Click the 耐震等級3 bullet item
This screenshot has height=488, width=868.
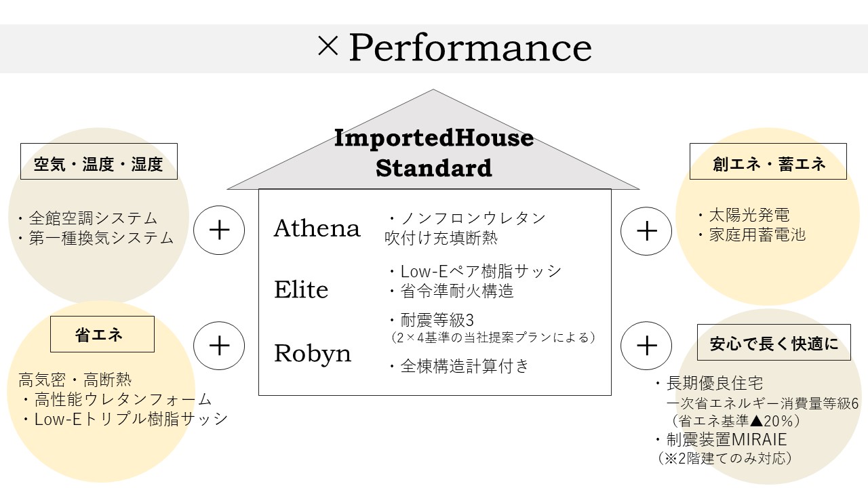pyautogui.click(x=439, y=320)
